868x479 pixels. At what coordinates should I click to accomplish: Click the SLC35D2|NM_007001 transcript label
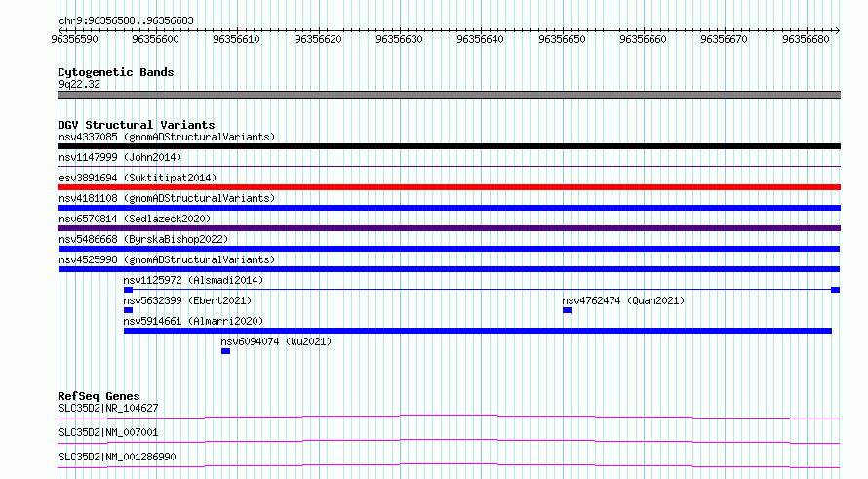coord(108,432)
